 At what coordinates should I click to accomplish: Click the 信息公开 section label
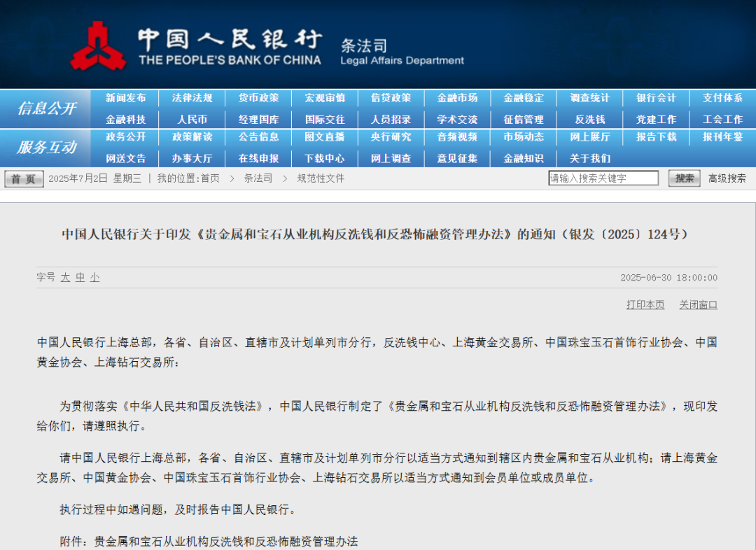46,108
